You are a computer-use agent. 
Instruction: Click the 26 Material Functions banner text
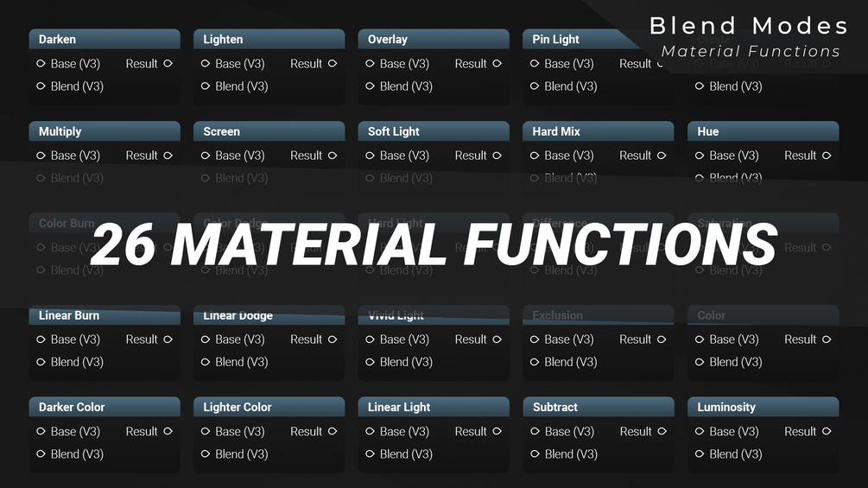[x=434, y=244]
